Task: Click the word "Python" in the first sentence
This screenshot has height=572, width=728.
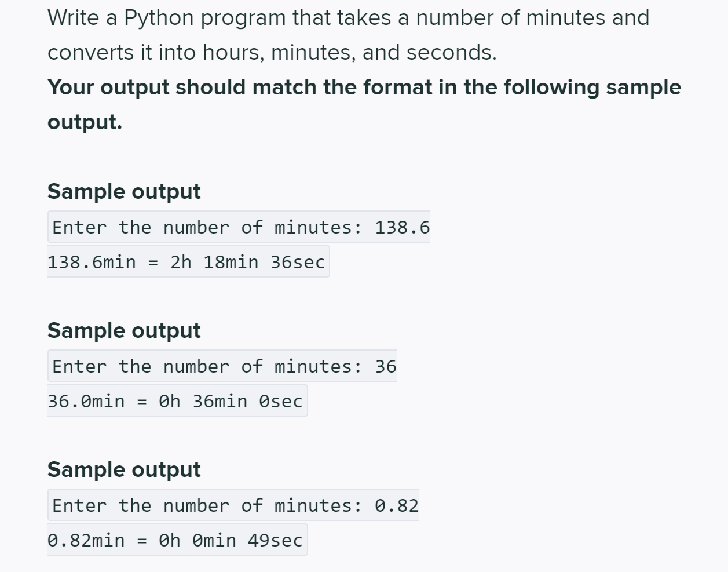Action: [x=159, y=19]
